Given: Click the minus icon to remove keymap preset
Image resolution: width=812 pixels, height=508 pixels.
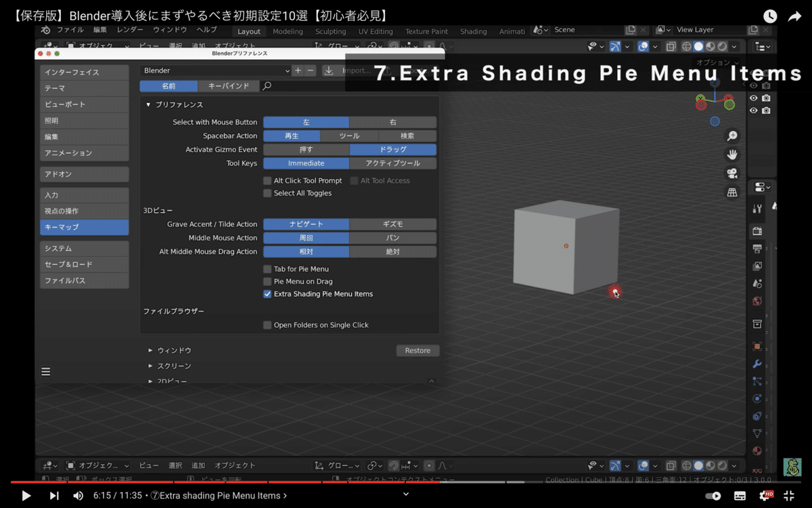Looking at the screenshot, I should tap(311, 70).
